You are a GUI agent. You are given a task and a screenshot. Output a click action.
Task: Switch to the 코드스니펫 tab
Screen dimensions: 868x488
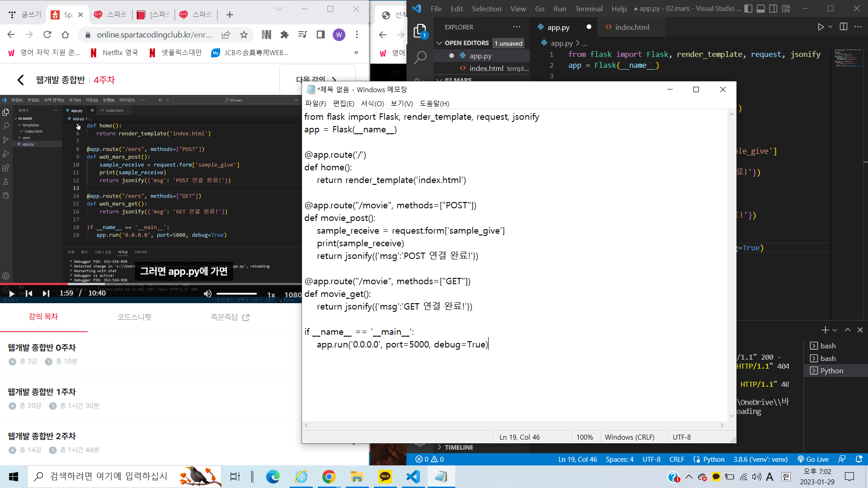tap(134, 317)
